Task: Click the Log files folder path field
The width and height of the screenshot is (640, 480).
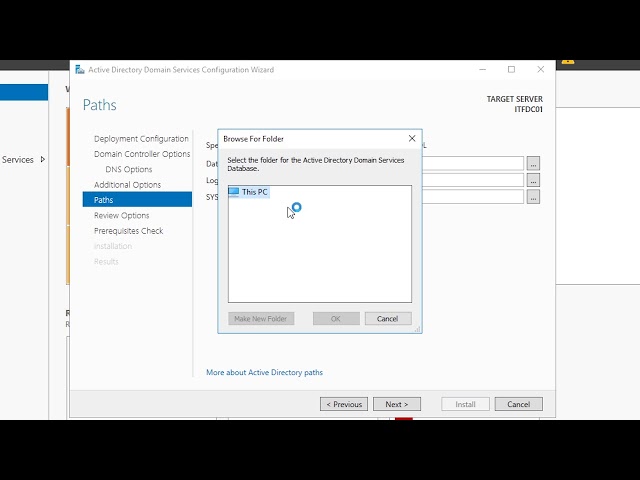Action: click(x=473, y=180)
